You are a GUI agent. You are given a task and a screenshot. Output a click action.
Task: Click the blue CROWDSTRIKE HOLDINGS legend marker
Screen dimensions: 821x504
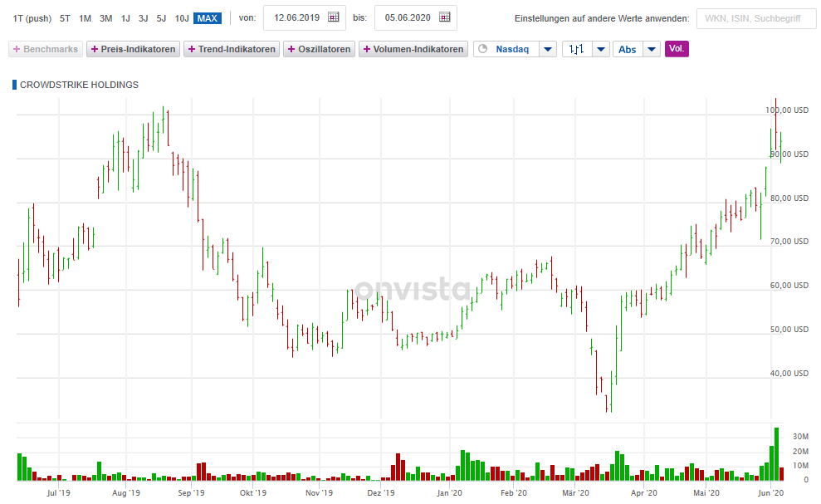pos(15,85)
